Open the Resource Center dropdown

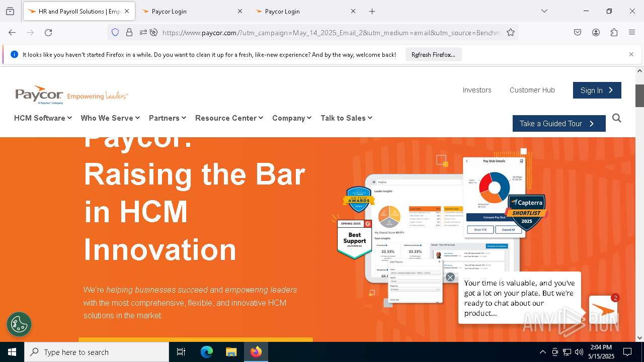click(229, 118)
